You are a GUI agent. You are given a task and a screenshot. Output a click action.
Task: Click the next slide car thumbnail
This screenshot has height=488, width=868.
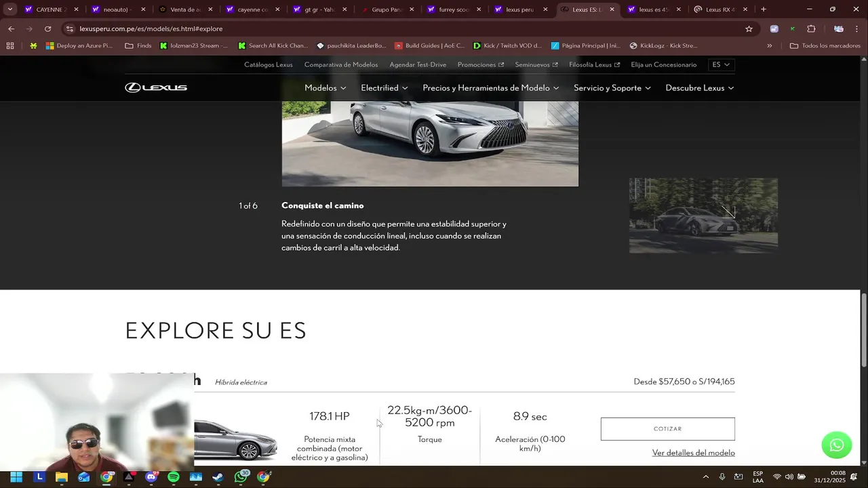pos(703,216)
